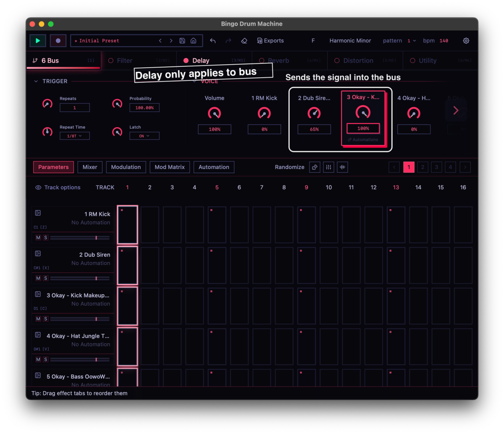Open the pattern number dropdown
Viewport: 504px width, 434px height.
[x=412, y=41]
